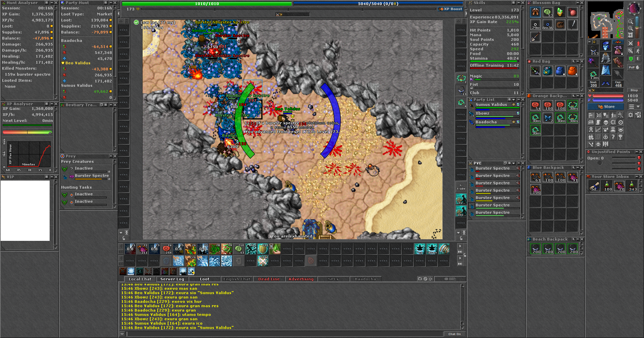Click the blue mana bar under inventory

(x=608, y=100)
